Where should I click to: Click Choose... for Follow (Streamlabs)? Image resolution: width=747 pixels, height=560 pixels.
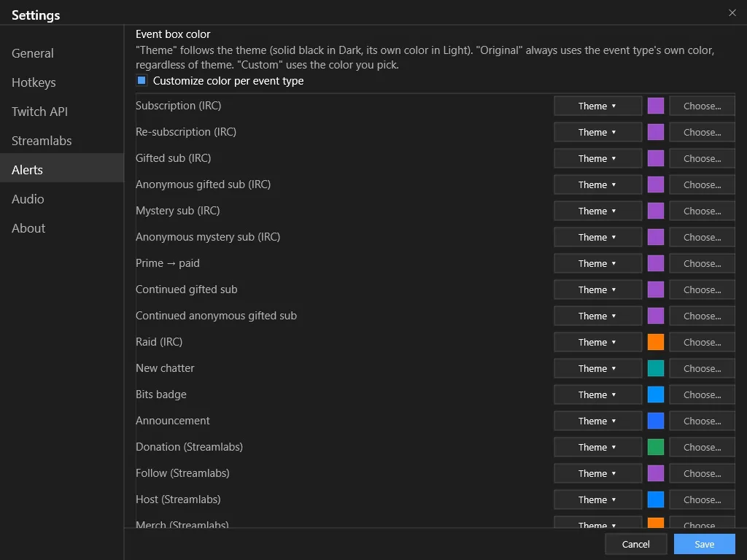click(x=702, y=472)
